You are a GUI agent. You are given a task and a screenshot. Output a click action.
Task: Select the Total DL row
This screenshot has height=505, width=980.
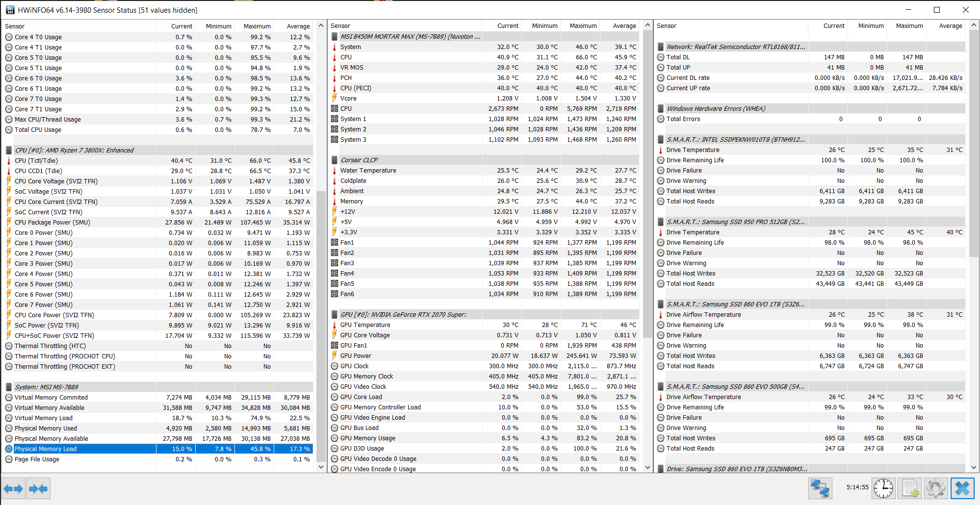click(810, 57)
